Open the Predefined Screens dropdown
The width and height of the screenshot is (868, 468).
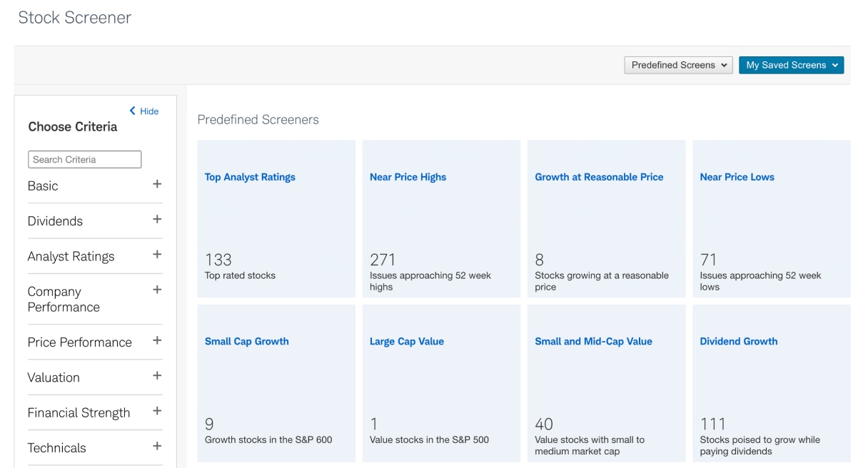coord(677,64)
